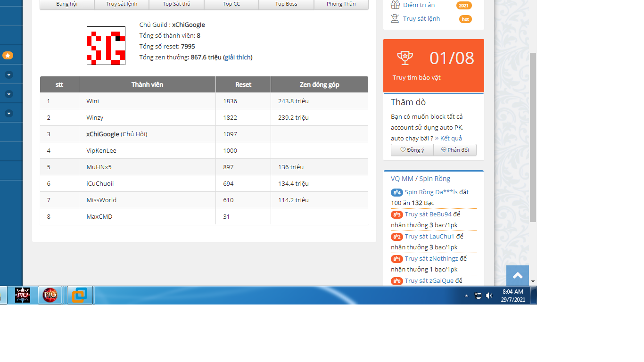Click the network icon in system tray
This screenshot has height=362, width=644.
click(x=478, y=296)
